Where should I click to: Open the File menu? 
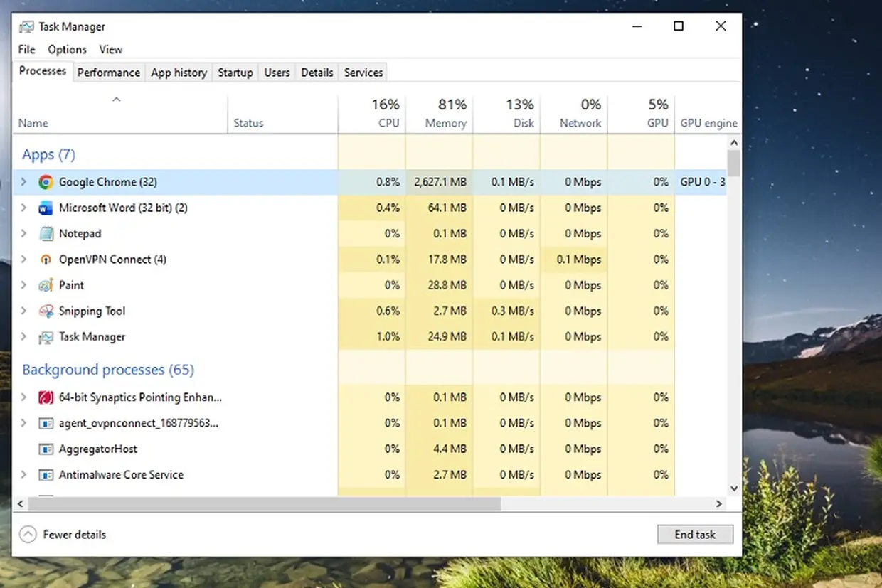26,50
